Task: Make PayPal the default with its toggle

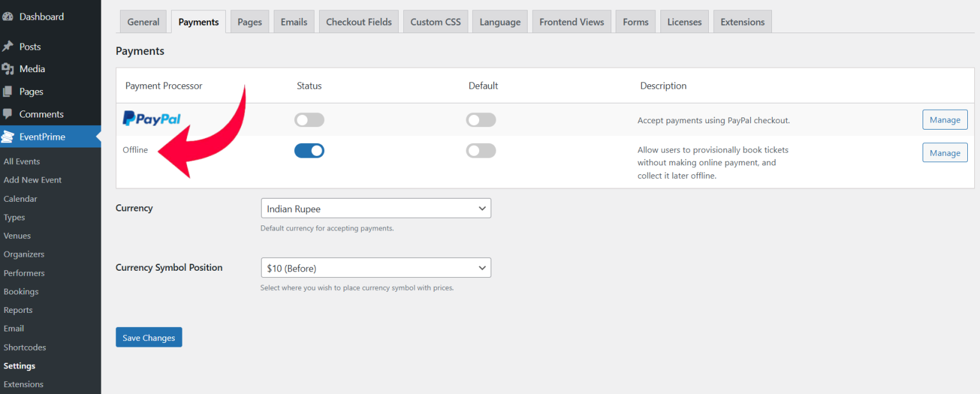Action: (480, 119)
